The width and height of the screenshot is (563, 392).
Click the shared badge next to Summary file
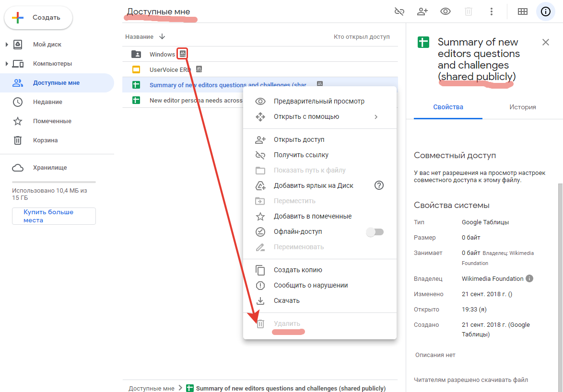point(319,83)
